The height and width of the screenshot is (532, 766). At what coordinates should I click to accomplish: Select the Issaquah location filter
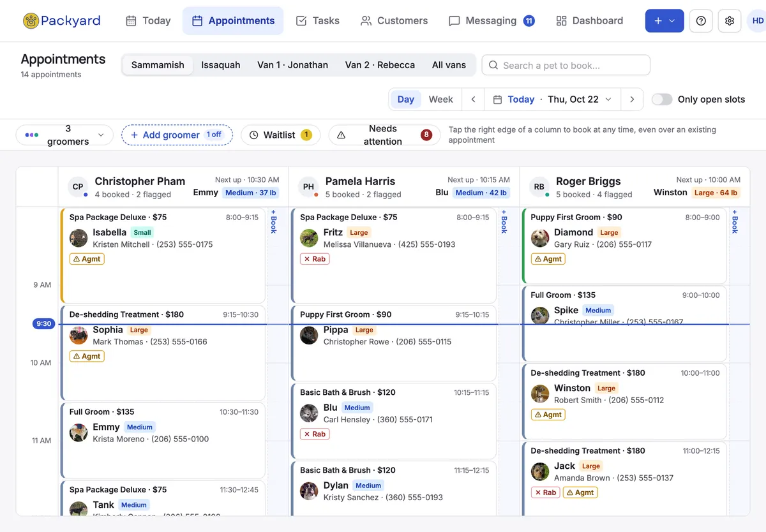pyautogui.click(x=221, y=65)
